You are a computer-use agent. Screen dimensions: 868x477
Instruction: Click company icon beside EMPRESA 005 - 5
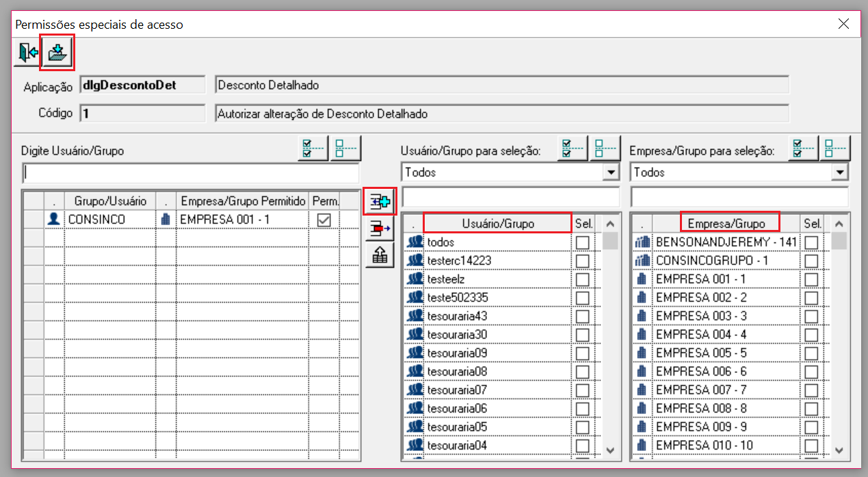(x=642, y=352)
